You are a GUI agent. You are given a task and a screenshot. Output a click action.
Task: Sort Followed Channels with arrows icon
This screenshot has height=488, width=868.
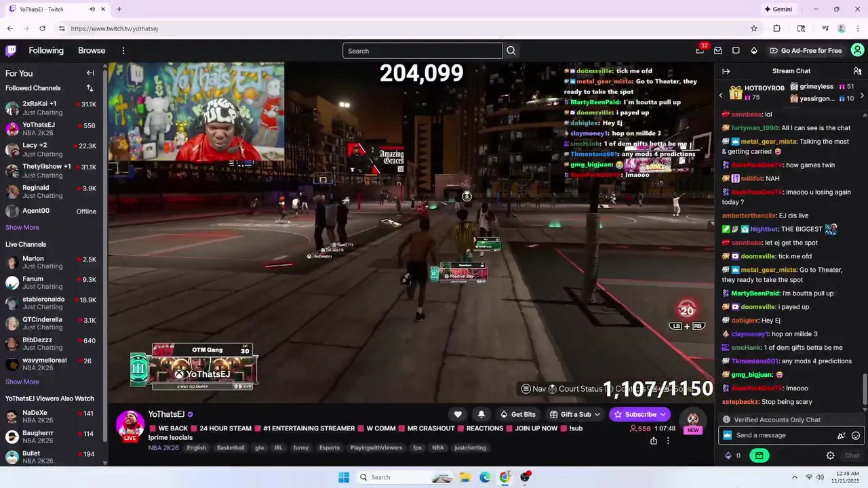click(x=90, y=88)
